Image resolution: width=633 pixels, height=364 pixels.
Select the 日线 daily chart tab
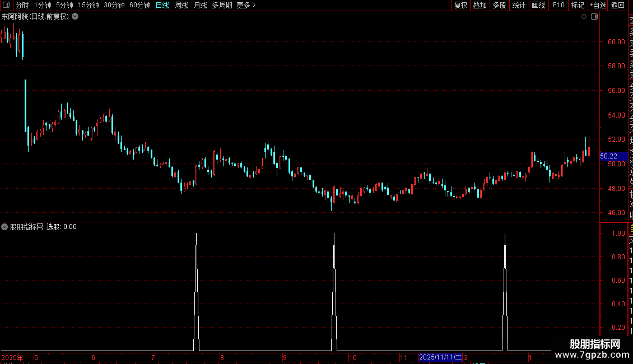(162, 5)
